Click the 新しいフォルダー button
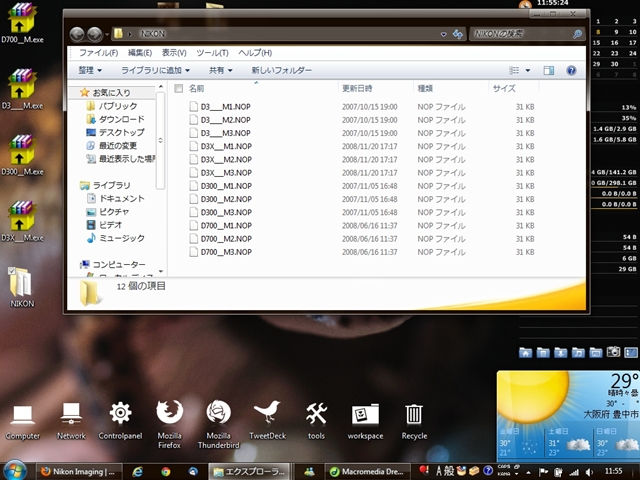This screenshot has height=480, width=640. click(x=281, y=71)
